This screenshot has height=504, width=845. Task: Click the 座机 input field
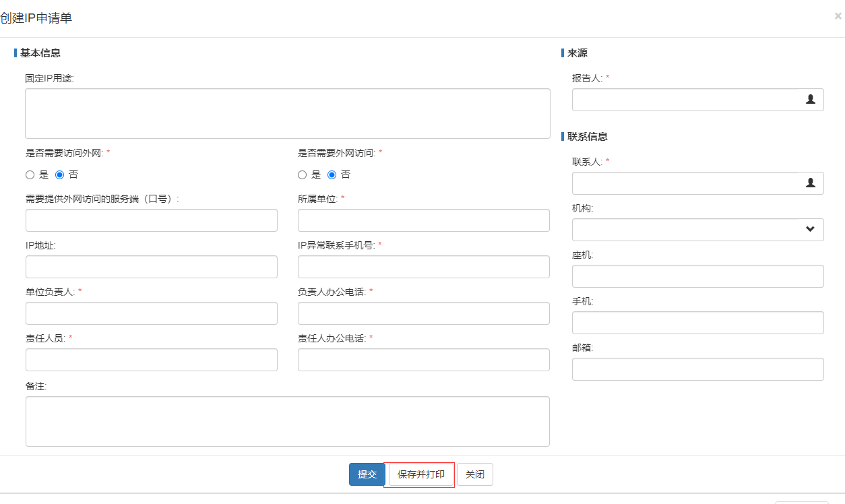point(697,276)
